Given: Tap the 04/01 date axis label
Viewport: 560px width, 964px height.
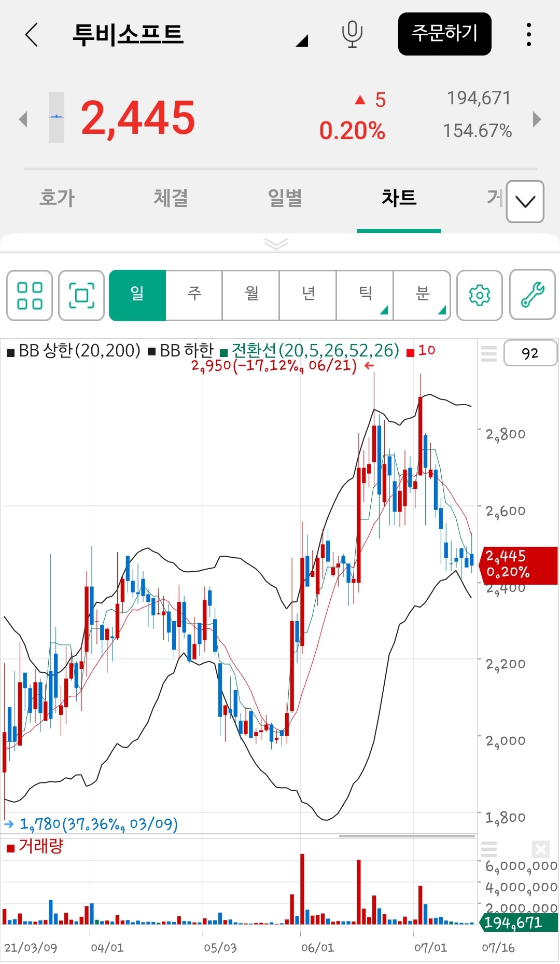Looking at the screenshot, I should [107, 947].
